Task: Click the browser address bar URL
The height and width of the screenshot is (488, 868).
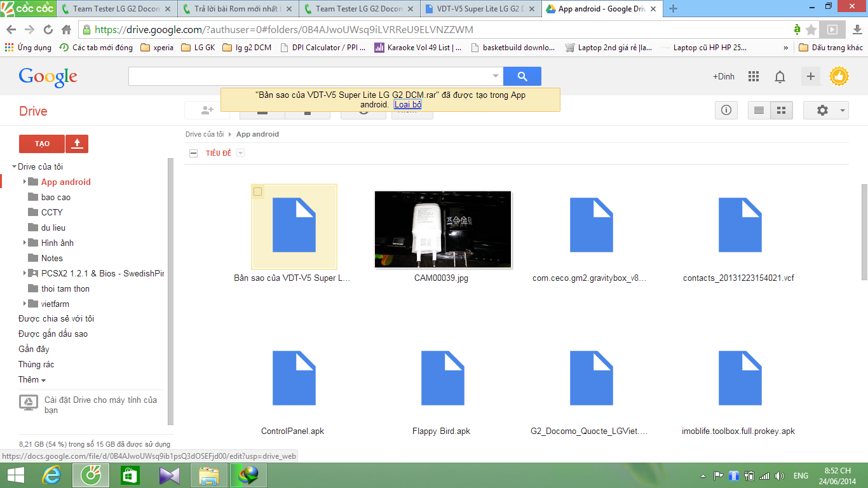Action: point(284,29)
